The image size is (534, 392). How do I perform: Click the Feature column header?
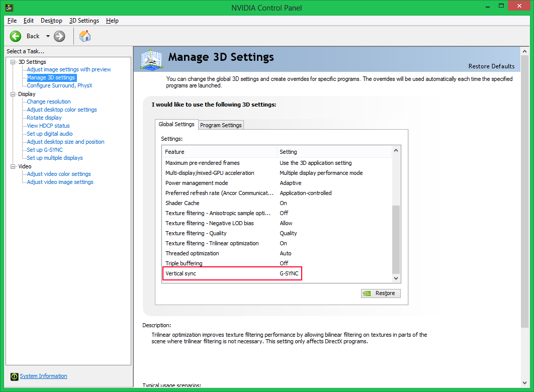220,152
